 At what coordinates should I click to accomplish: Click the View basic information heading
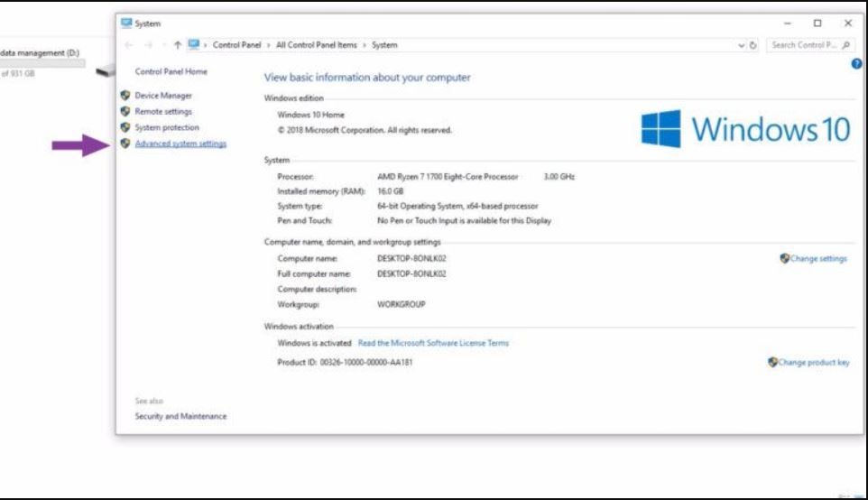tap(367, 78)
